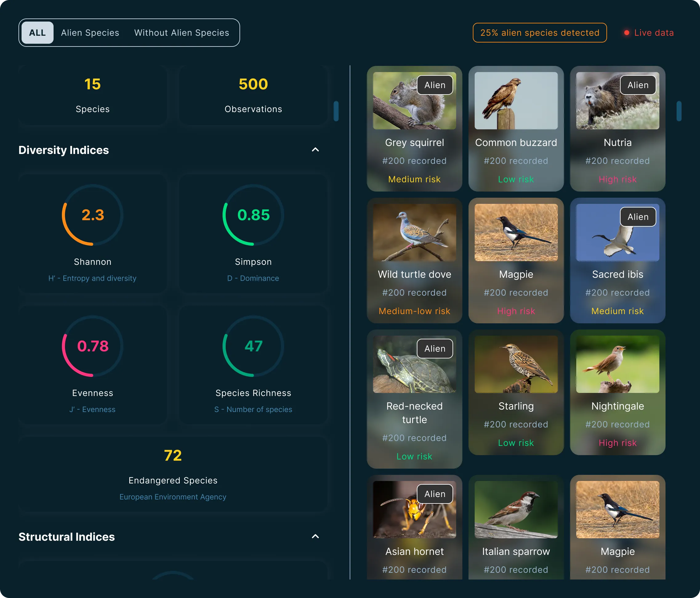This screenshot has width=700, height=598.
Task: Select the ALL filter tab
Action: pyautogui.click(x=38, y=33)
